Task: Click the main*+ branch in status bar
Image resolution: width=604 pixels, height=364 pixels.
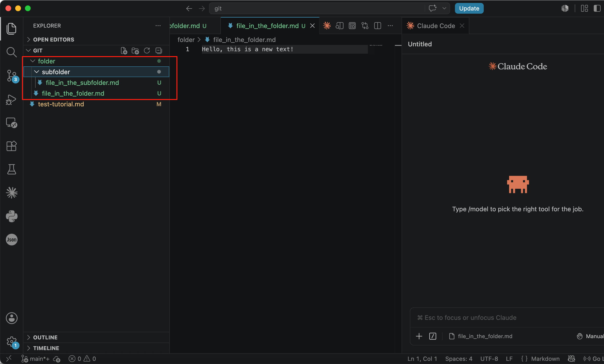Action: pyautogui.click(x=35, y=359)
